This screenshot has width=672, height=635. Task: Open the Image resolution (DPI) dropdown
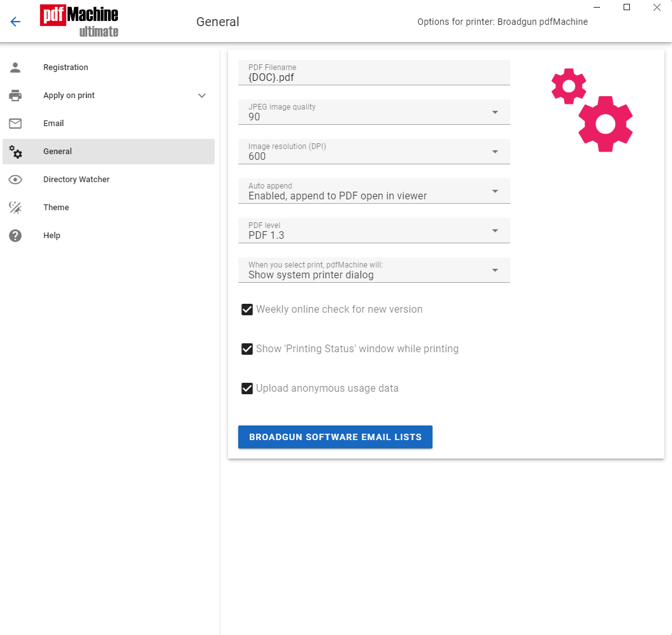(x=374, y=152)
